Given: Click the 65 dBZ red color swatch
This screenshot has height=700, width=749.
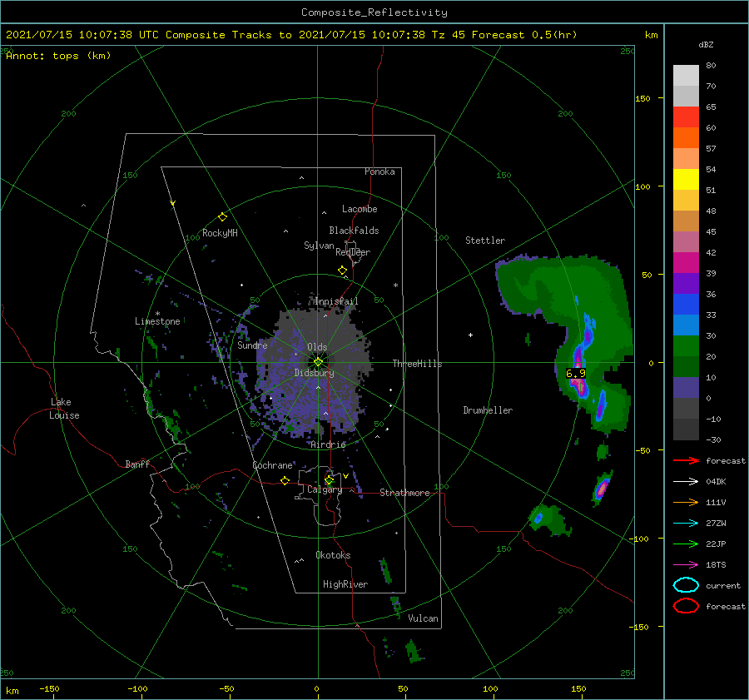Looking at the screenshot, I should click(x=686, y=117).
